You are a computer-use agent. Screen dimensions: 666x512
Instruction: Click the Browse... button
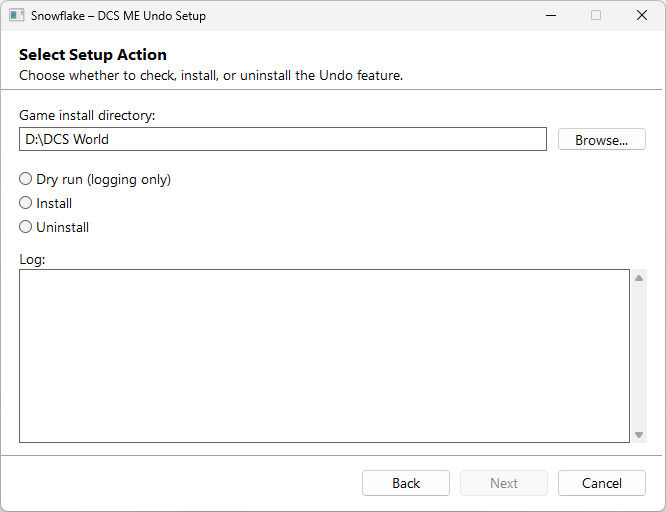(x=601, y=139)
